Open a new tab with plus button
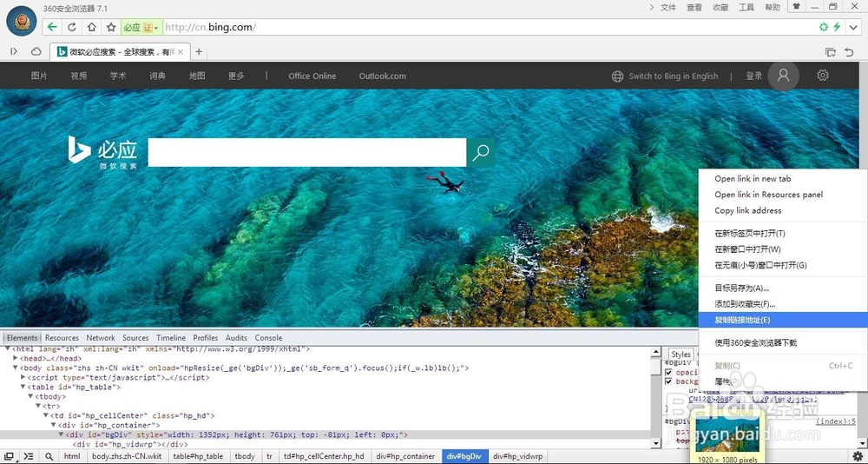This screenshot has width=868, height=464. (199, 51)
